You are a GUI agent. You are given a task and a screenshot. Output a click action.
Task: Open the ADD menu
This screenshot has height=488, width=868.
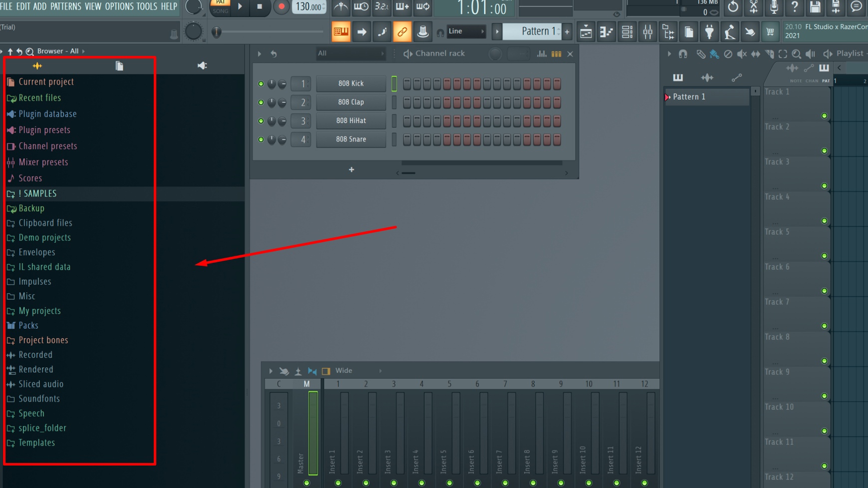pos(40,6)
